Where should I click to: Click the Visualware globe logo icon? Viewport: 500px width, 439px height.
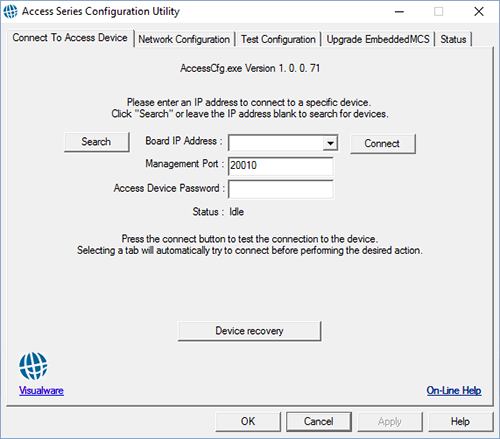pyautogui.click(x=33, y=366)
